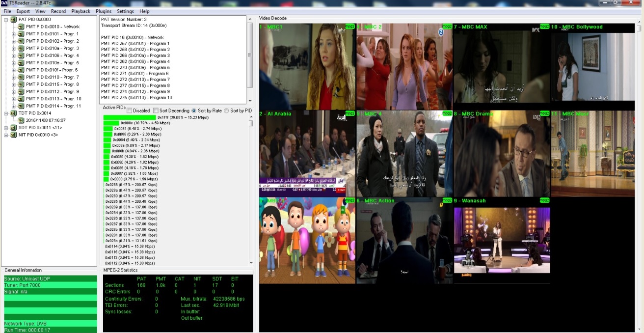Expand PMT PID 0x0110 Progr. 7 node
The image size is (644, 333).
(x=14, y=77)
